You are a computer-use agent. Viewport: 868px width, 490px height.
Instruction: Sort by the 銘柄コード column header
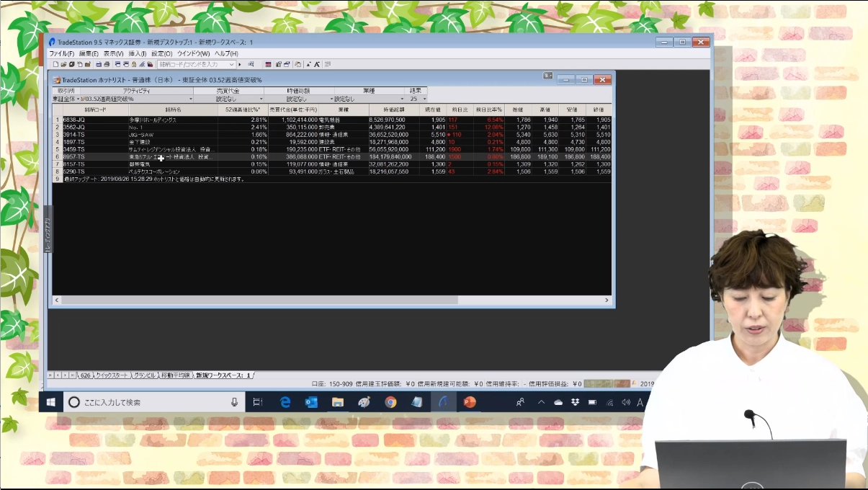95,110
